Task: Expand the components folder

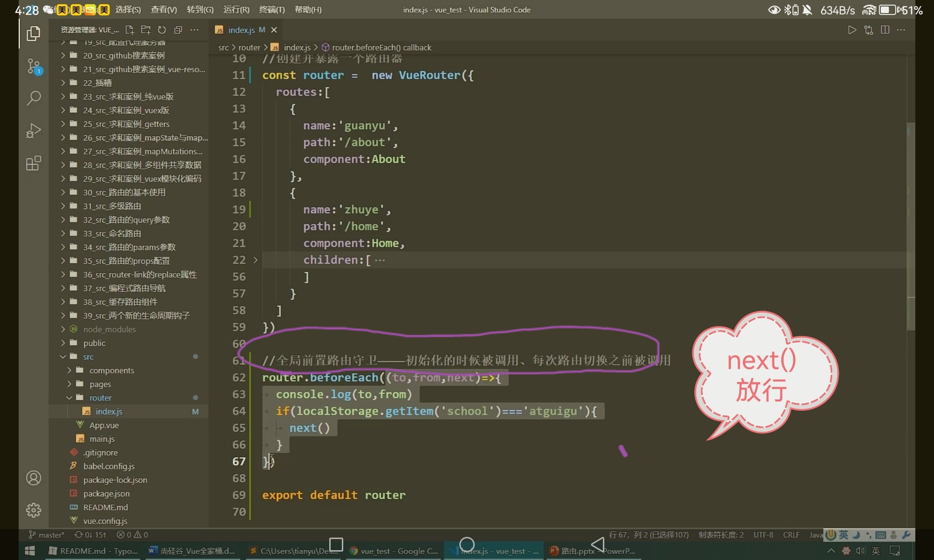Action: [111, 371]
